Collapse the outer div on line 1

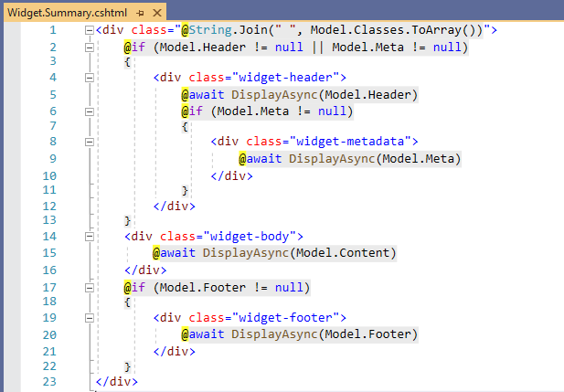90,30
